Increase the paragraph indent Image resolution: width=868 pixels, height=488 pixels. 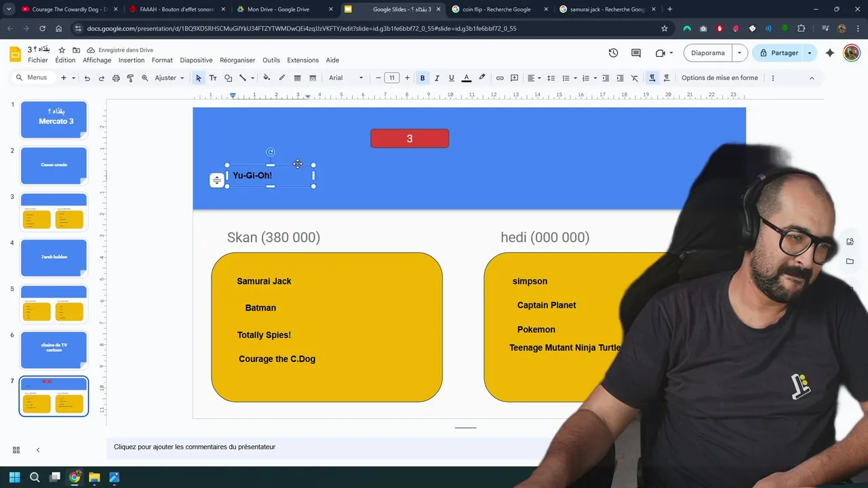click(x=620, y=78)
